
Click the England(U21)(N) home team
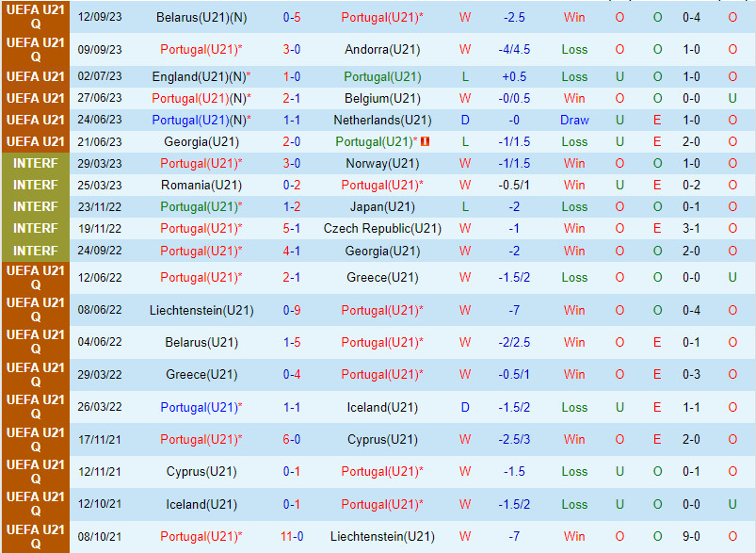tap(201, 76)
